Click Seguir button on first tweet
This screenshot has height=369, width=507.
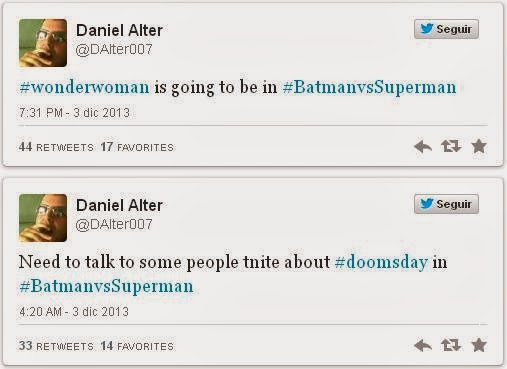pos(446,29)
